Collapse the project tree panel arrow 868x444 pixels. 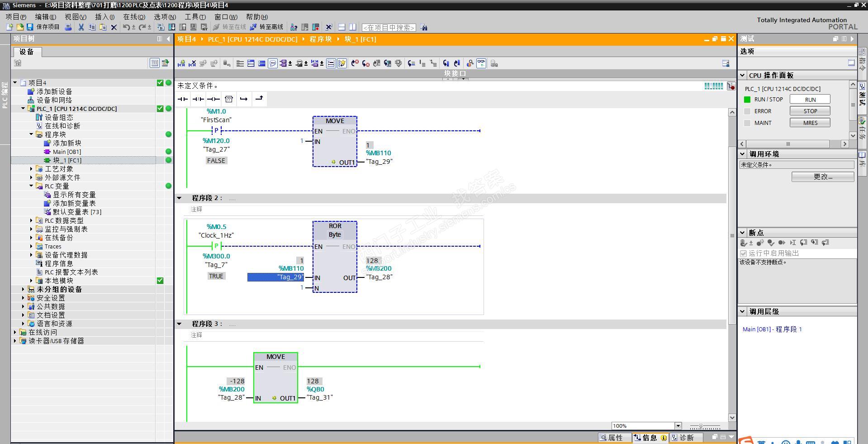(168, 39)
